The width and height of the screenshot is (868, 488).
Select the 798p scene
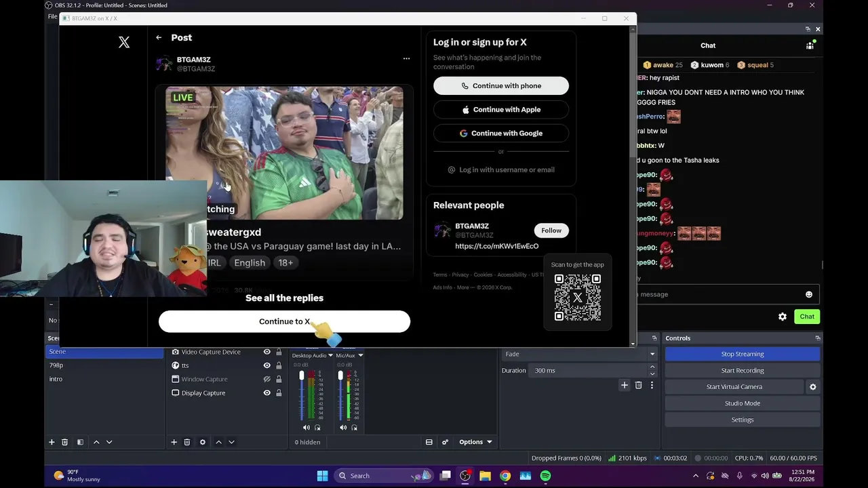click(x=104, y=365)
